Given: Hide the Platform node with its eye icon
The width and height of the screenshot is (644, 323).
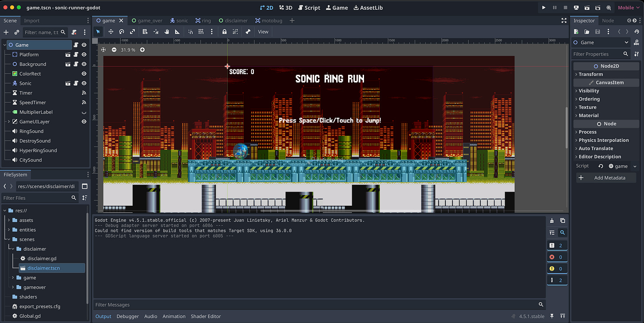Looking at the screenshot, I should [x=84, y=54].
